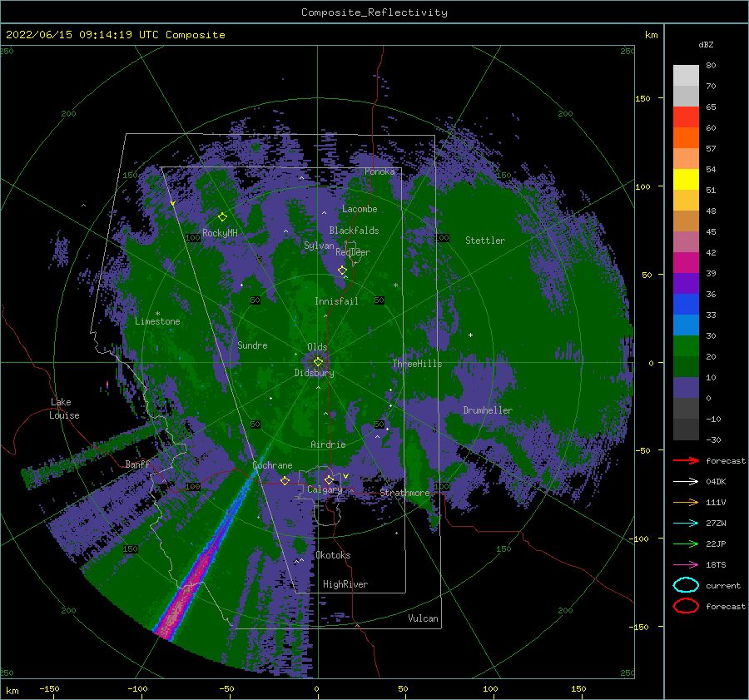749x700 pixels.
Task: Click the red forecast arrow in legend
Action: pos(686,460)
